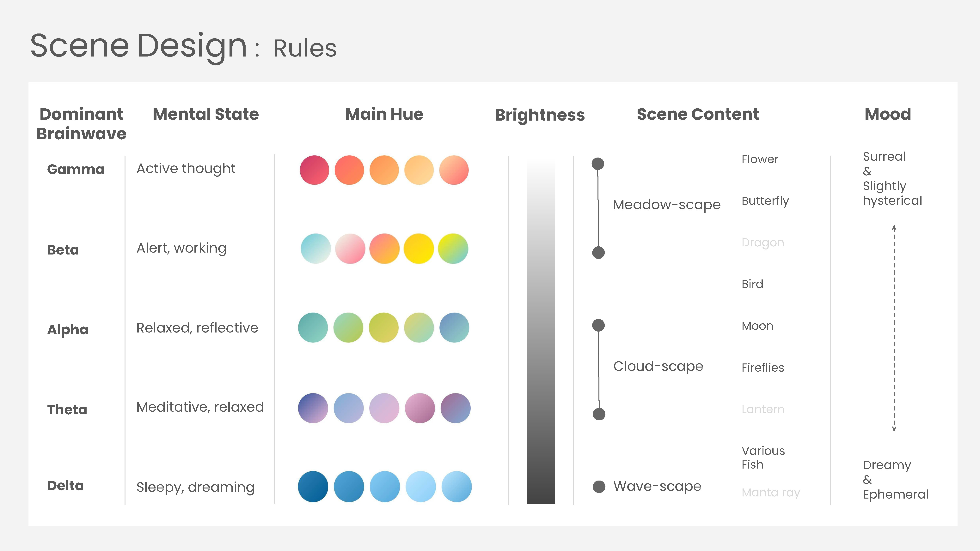This screenshot has height=551, width=980.
Task: Click the dot beside Wave-scape
Action: pyautogui.click(x=599, y=486)
